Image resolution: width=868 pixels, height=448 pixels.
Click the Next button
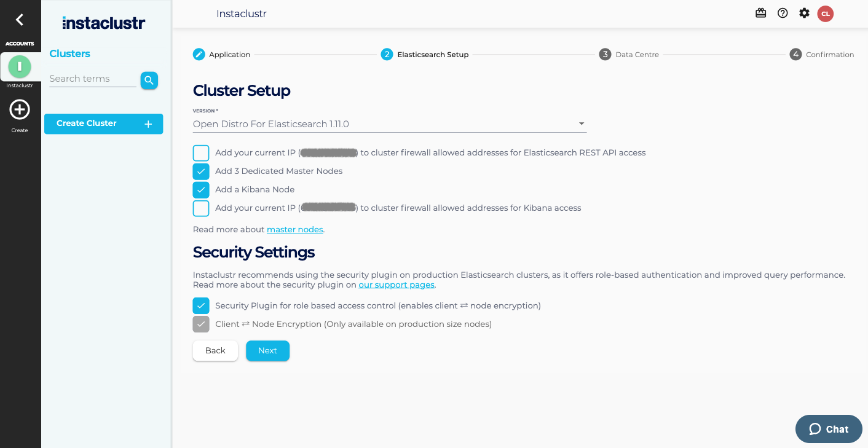point(267,351)
